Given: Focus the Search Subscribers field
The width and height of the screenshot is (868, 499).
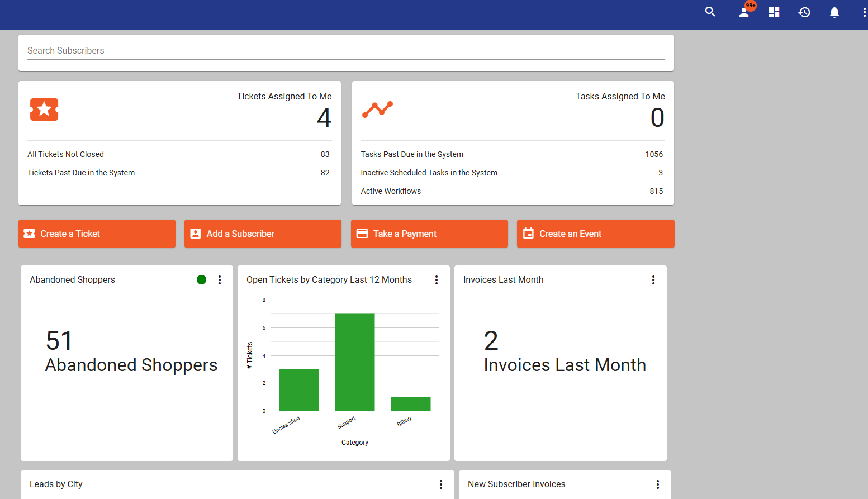Looking at the screenshot, I should 346,51.
